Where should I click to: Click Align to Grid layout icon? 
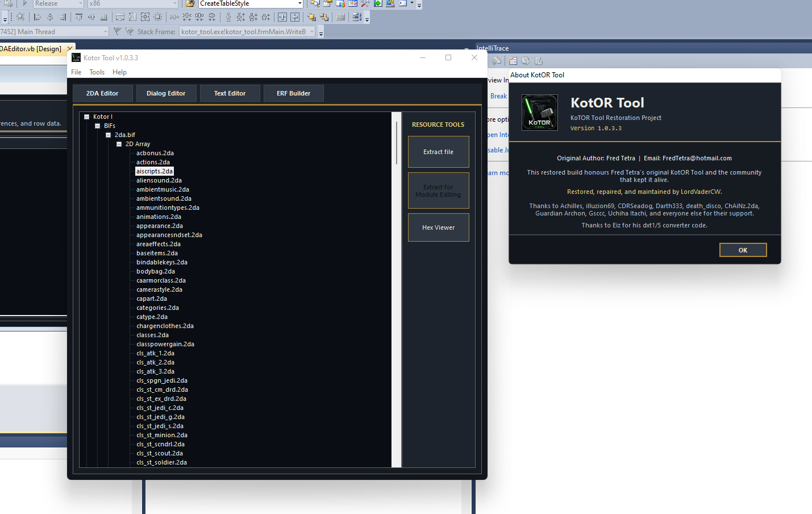click(20, 17)
